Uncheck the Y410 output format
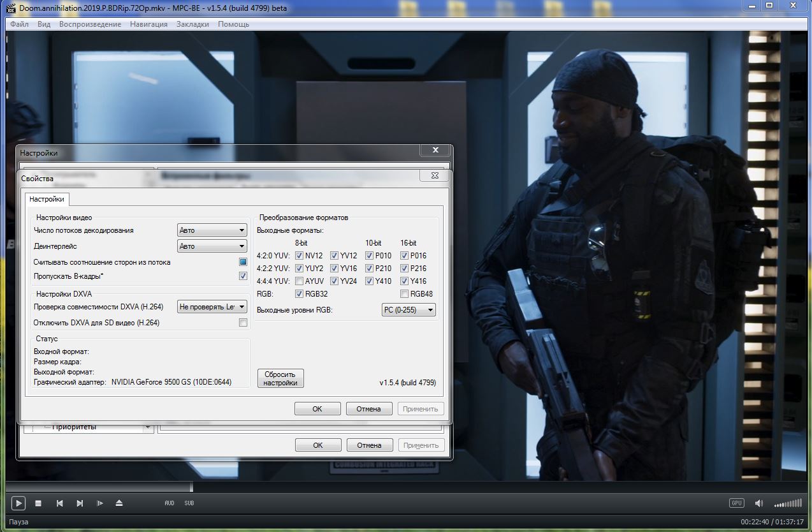 pos(369,281)
